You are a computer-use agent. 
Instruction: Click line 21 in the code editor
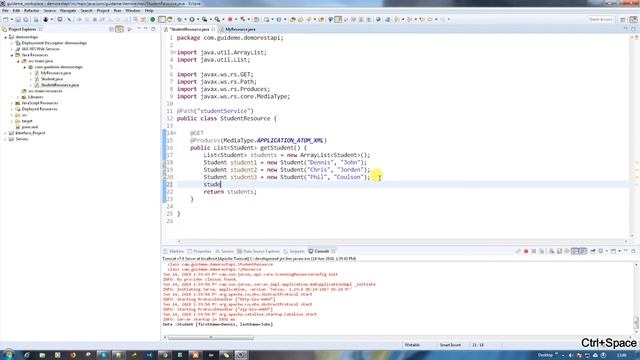click(x=402, y=184)
